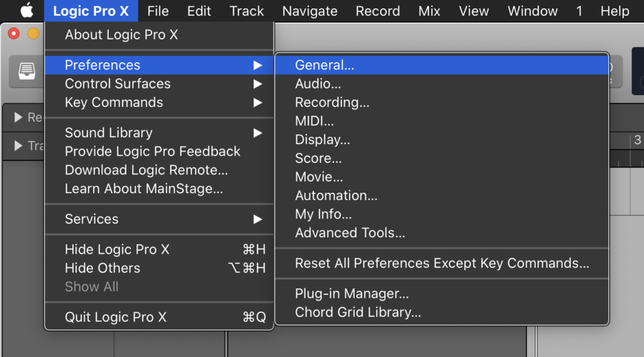Expand the Preferences submenu
644x357 pixels.
pyautogui.click(x=159, y=65)
